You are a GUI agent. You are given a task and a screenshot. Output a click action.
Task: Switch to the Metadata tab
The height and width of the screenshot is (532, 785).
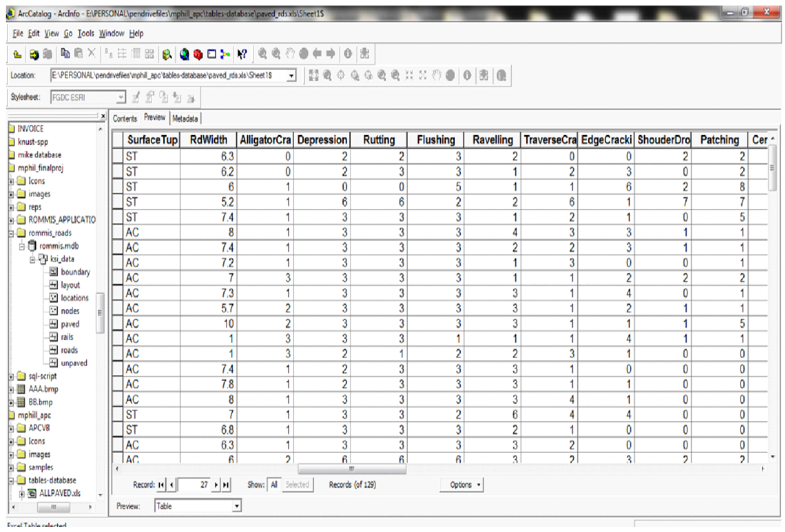coord(185,118)
